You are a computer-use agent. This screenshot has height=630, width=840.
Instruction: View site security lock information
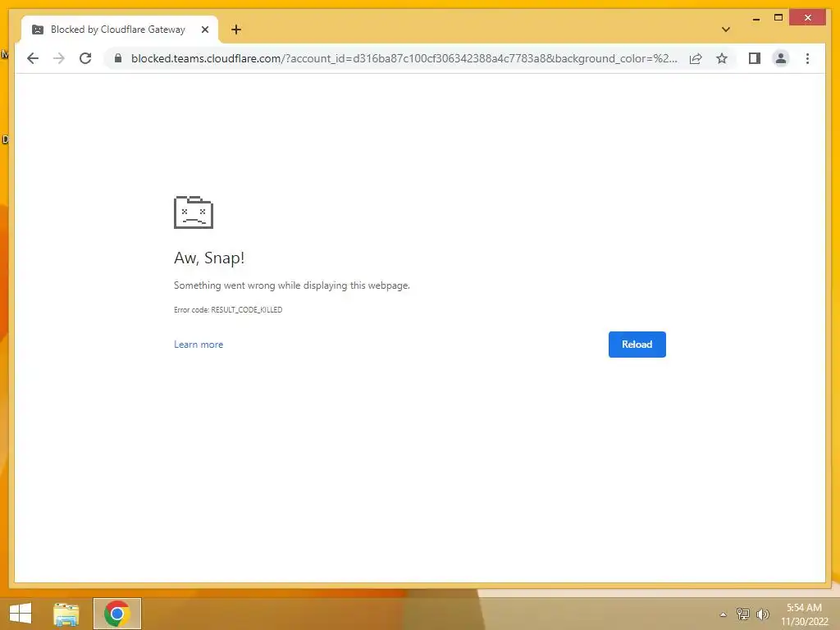(x=118, y=58)
